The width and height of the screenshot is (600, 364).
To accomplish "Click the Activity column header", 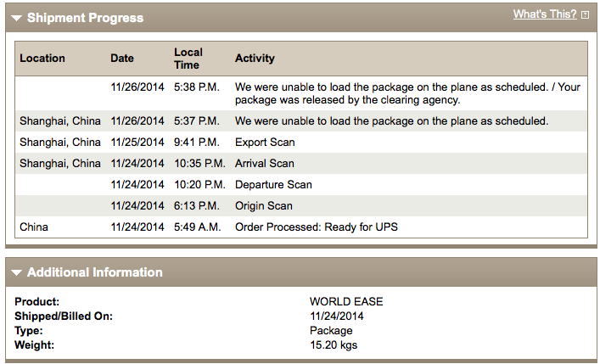I will pos(255,59).
